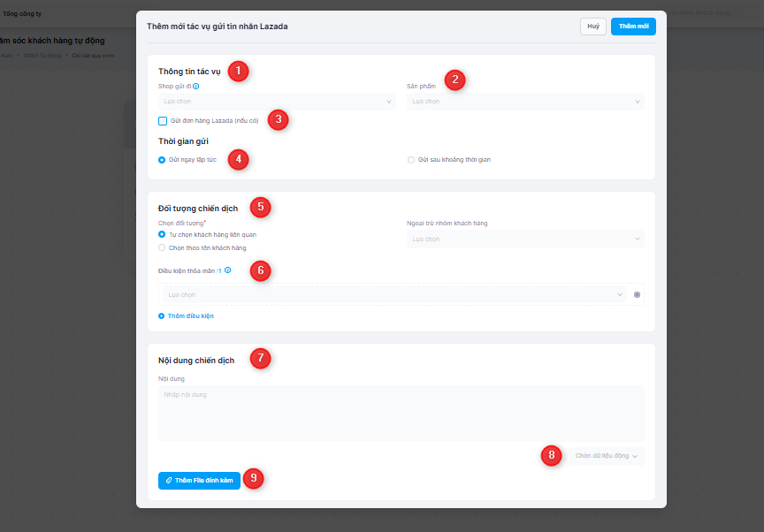The image size is (764, 532).
Task: Select the Gửi ngay lập tức radio option
Action: click(162, 160)
